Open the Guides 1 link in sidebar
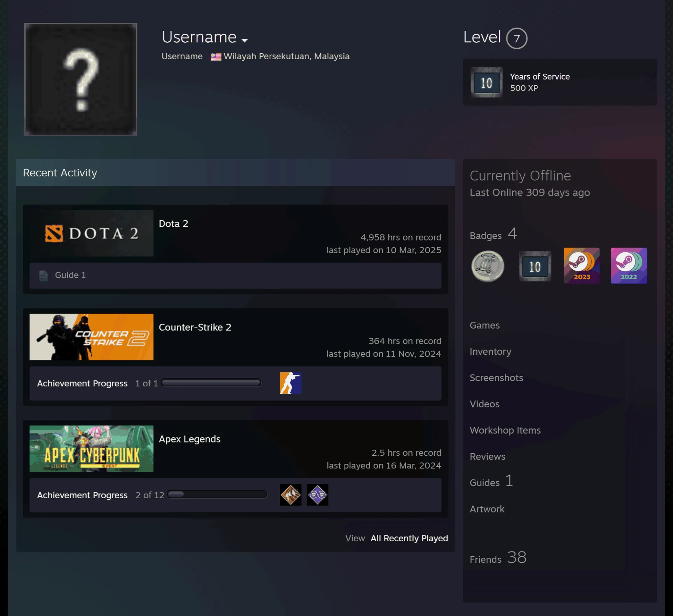Image resolution: width=673 pixels, height=616 pixels. [491, 481]
